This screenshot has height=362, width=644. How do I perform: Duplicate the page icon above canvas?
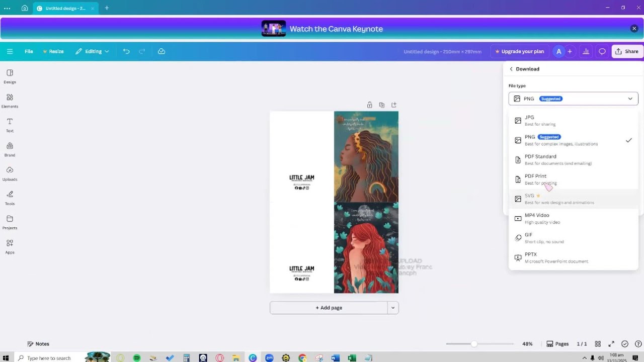pyautogui.click(x=382, y=105)
